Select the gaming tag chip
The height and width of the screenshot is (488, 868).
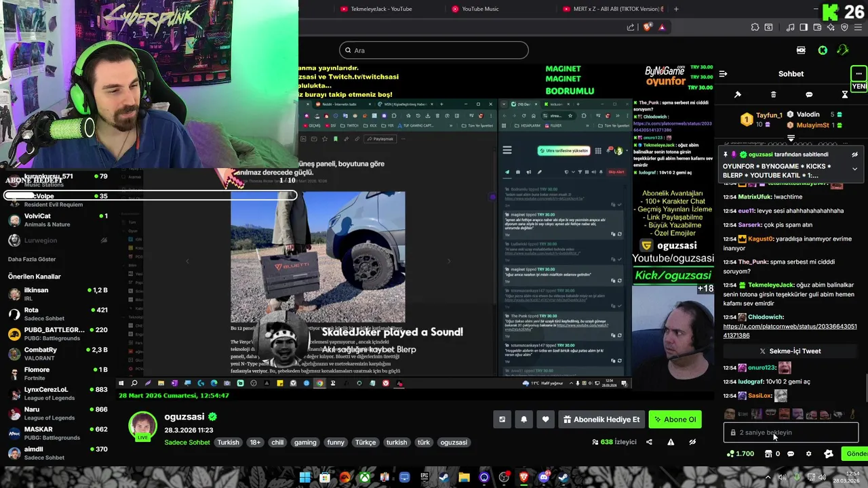coord(305,443)
